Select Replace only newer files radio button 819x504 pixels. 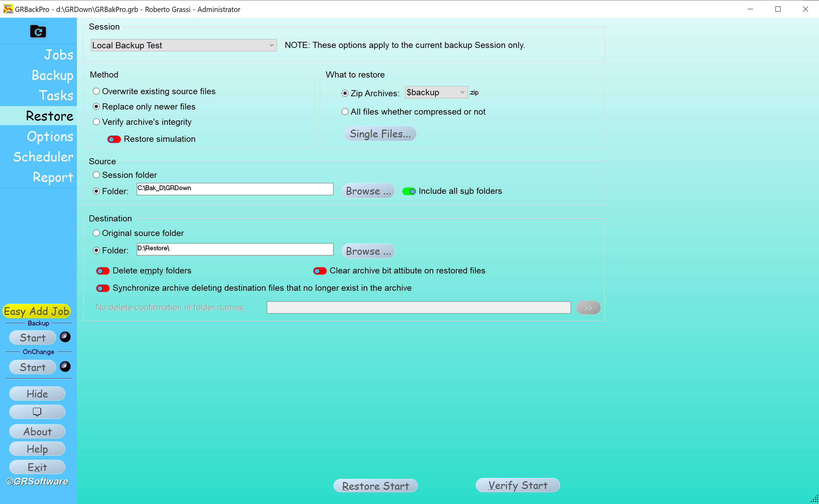[96, 106]
